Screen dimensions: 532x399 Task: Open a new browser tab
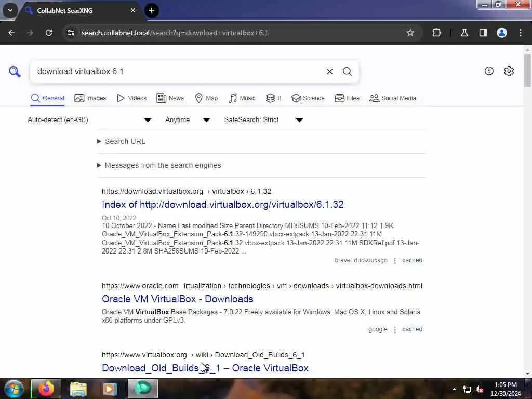151,10
